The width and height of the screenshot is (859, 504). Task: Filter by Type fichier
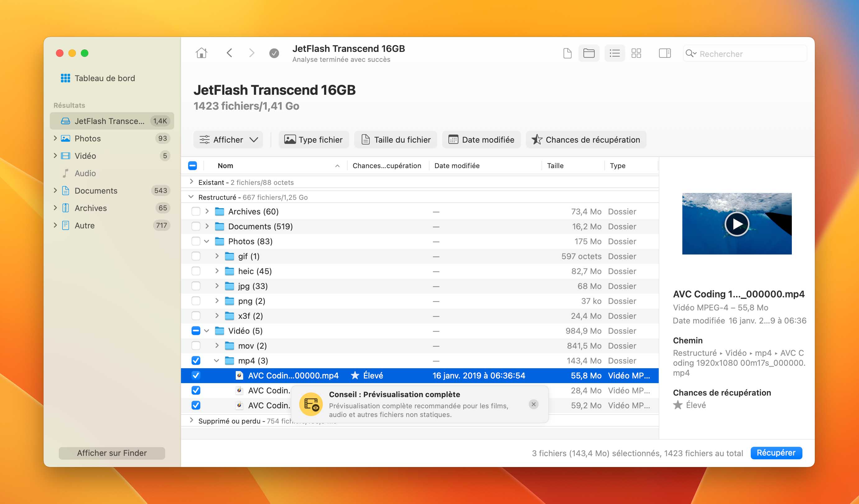pyautogui.click(x=313, y=140)
